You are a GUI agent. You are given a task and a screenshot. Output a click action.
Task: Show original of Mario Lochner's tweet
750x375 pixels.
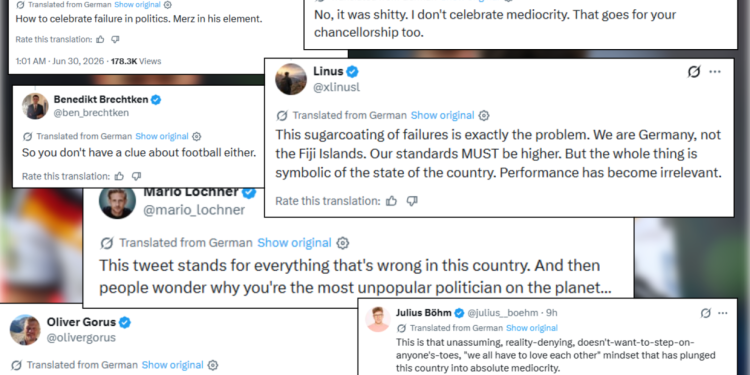tap(294, 243)
